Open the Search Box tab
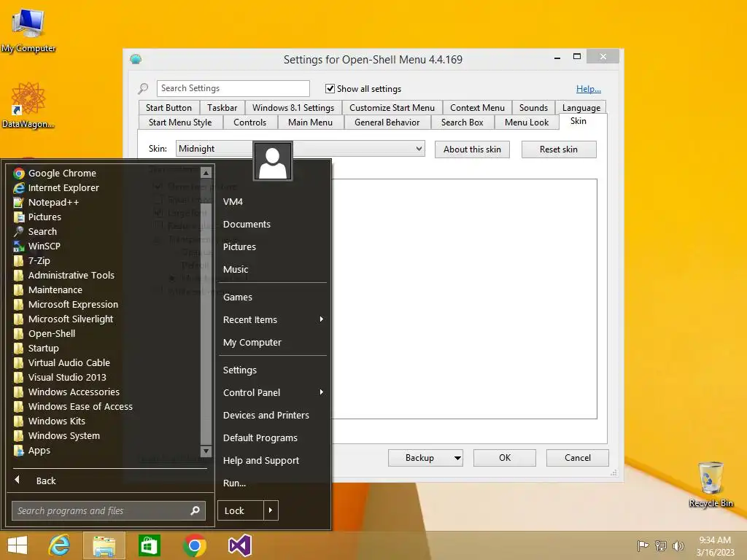 [462, 122]
